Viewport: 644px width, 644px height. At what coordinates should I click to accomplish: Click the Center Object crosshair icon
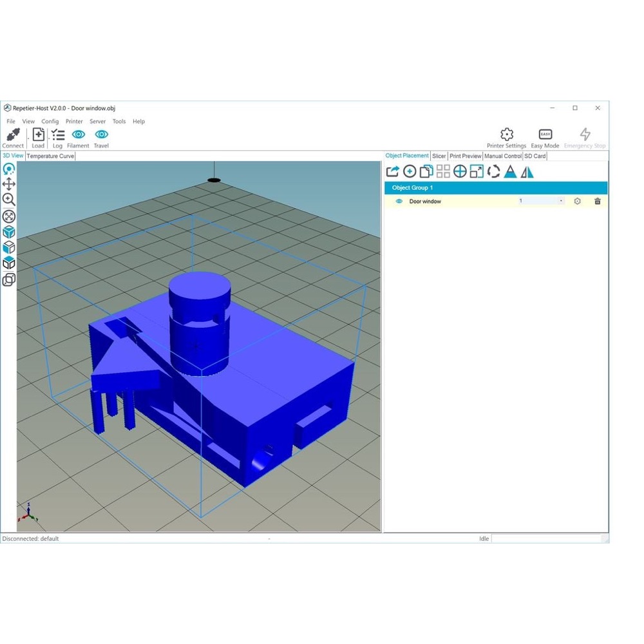click(460, 171)
